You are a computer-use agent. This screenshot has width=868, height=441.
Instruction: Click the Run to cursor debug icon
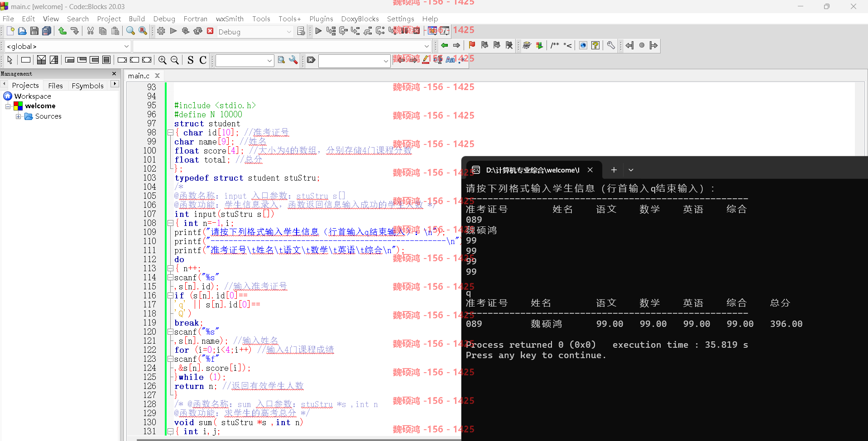331,31
